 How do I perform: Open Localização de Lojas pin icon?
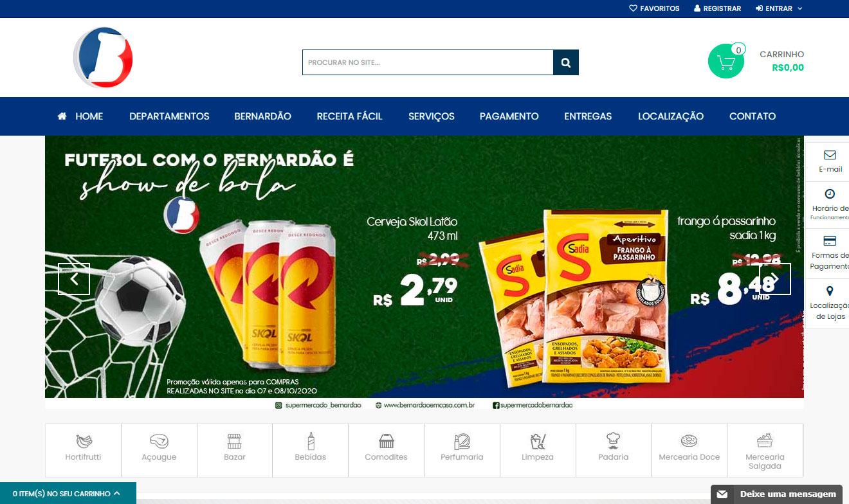[830, 291]
